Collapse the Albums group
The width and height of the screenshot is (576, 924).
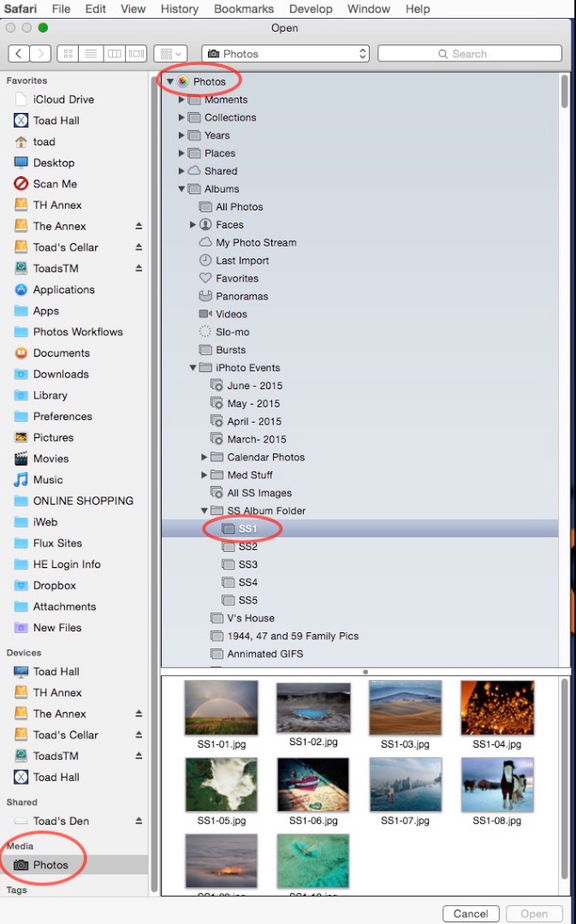point(181,188)
